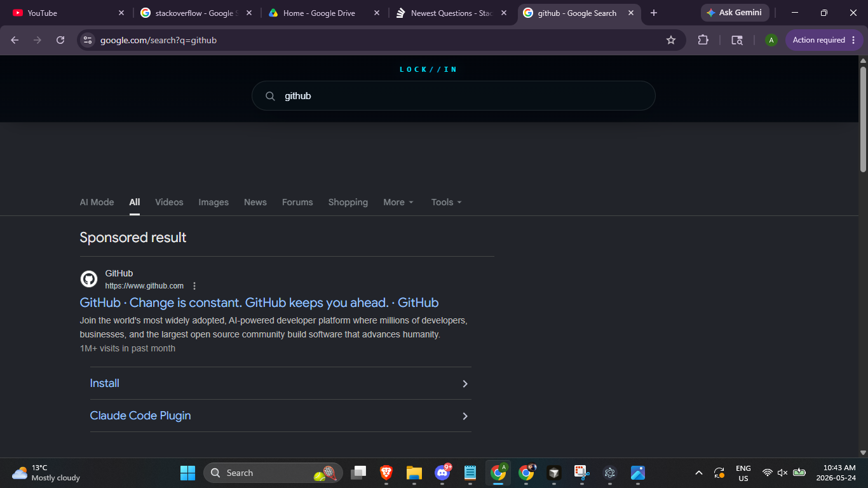Image resolution: width=868 pixels, height=488 pixels.
Task: Click the GitHub favicon in the result
Action: pyautogui.click(x=89, y=279)
